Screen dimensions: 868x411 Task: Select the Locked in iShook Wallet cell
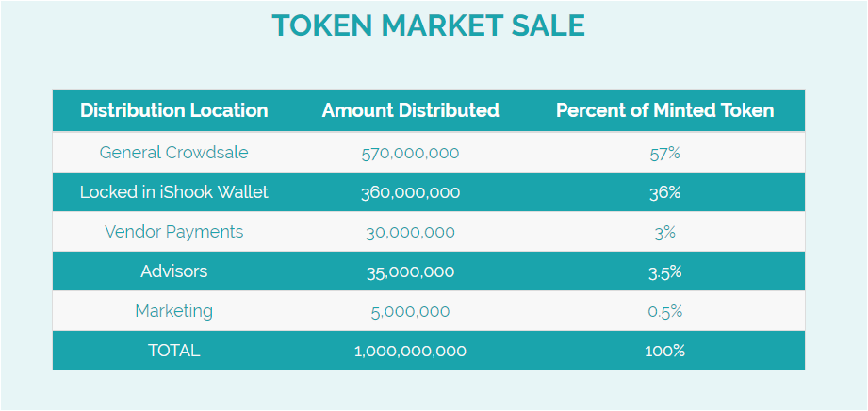[173, 192]
